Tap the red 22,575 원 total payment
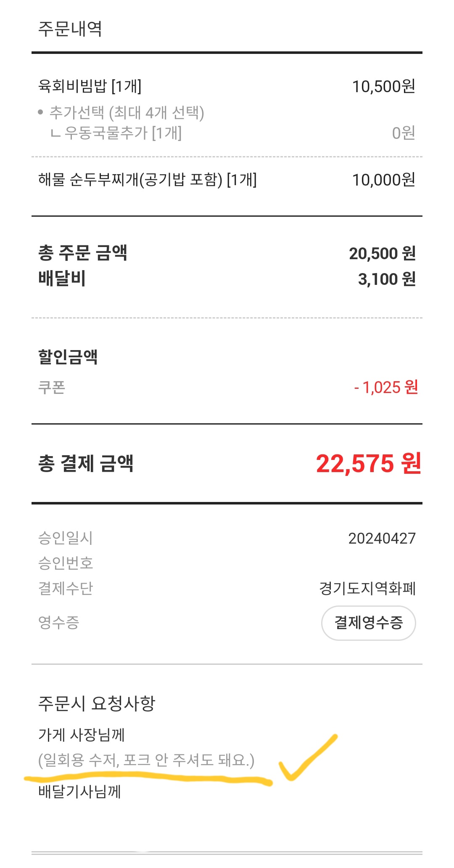454x868 pixels. pyautogui.click(x=368, y=464)
